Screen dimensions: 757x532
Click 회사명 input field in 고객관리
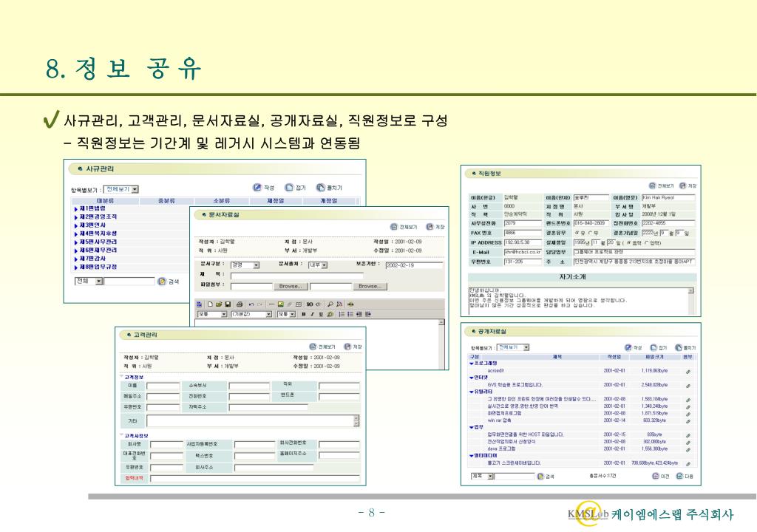[x=166, y=444]
